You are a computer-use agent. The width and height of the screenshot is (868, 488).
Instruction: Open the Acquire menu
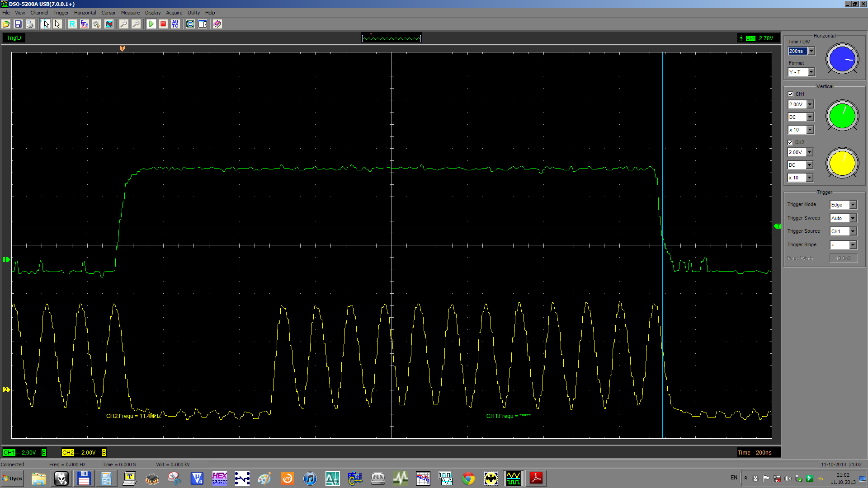174,13
